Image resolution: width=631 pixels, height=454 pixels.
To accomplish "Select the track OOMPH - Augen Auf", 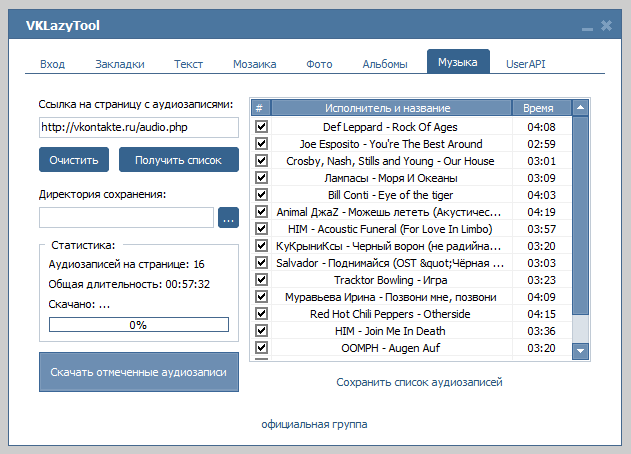I will coord(390,348).
